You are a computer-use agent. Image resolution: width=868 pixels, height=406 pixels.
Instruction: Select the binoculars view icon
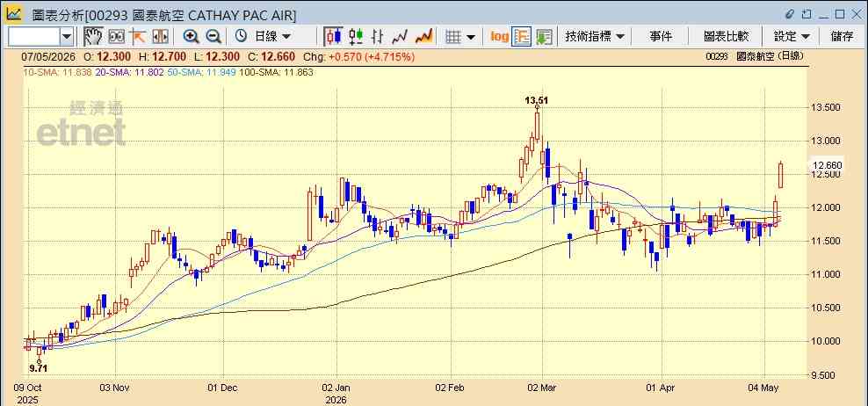click(116, 37)
